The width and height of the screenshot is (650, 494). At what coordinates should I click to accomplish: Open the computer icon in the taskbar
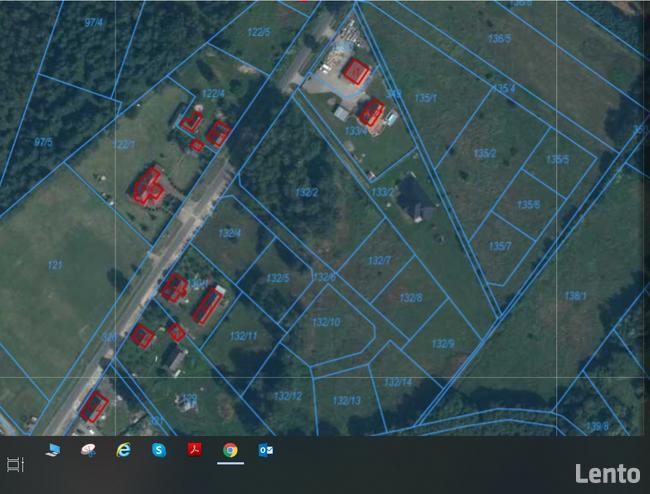point(52,450)
